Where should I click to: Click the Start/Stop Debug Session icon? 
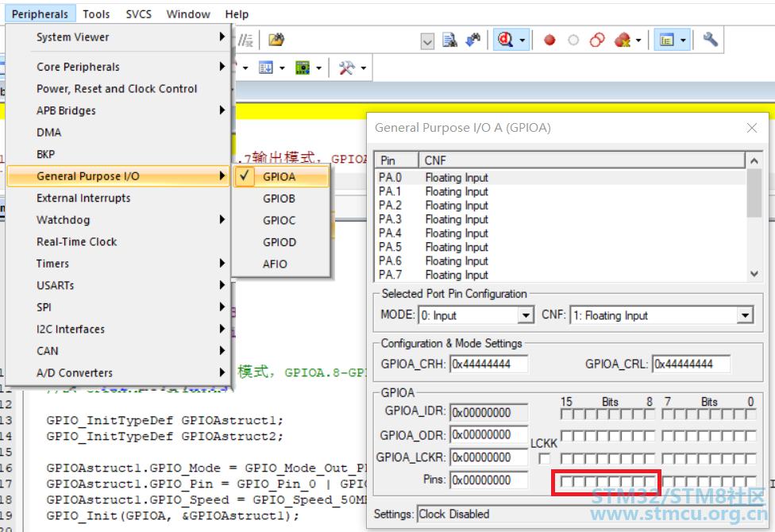coord(505,40)
